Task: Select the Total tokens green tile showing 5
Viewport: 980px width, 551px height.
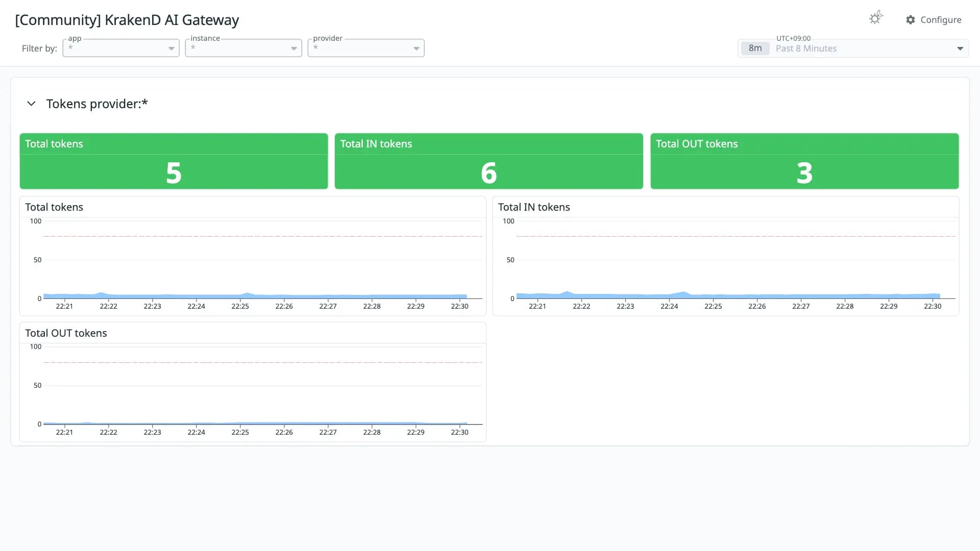Action: (174, 161)
